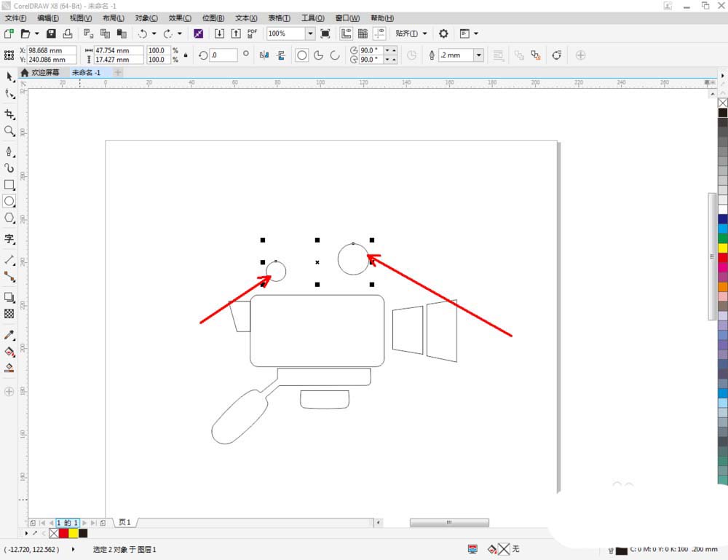Open the 文件 (File) menu
The image size is (728, 560).
(15, 18)
